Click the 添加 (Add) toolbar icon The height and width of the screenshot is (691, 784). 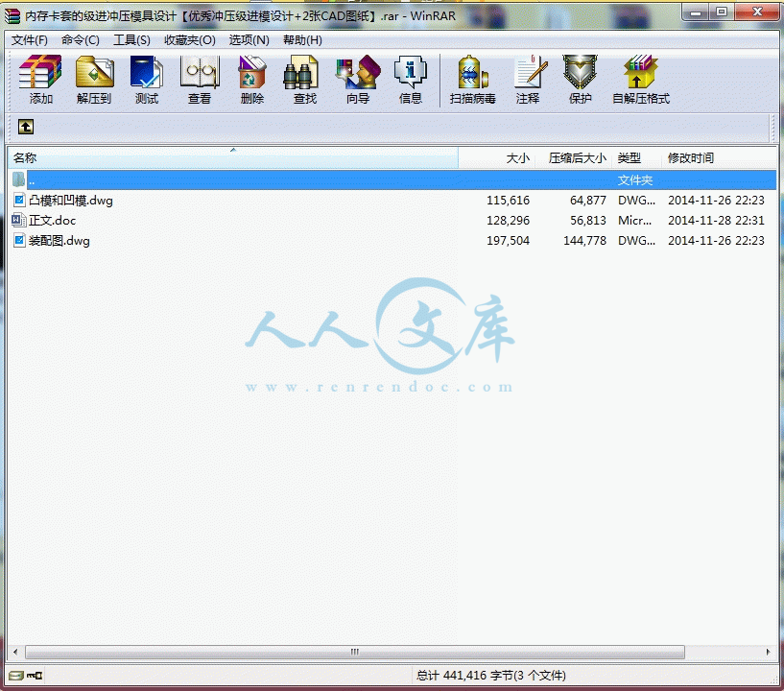pyautogui.click(x=40, y=80)
